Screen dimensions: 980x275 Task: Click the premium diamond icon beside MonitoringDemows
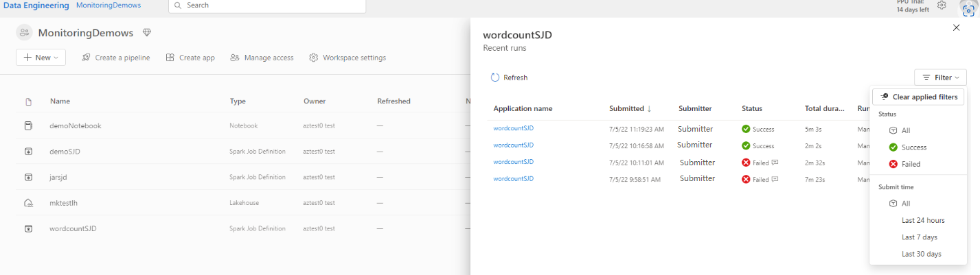click(146, 33)
